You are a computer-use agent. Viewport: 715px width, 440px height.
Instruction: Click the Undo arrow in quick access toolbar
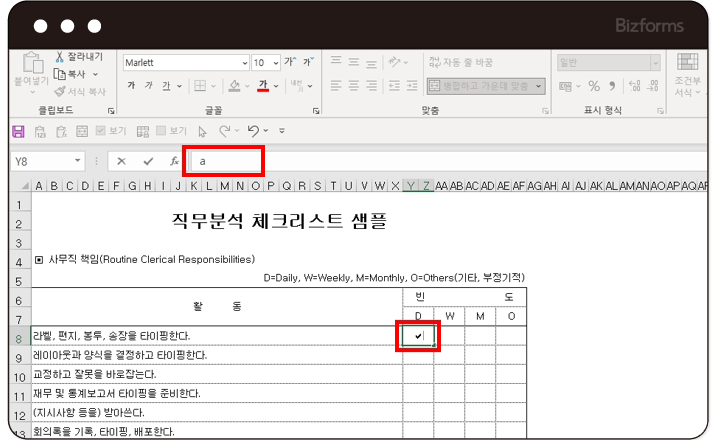[254, 130]
